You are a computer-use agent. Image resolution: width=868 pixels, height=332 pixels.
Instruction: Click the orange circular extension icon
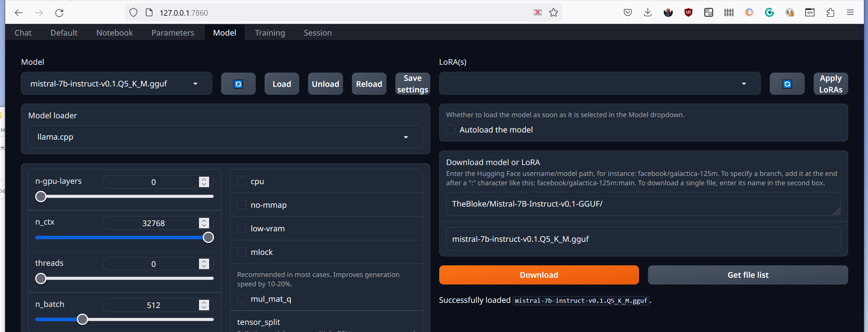[749, 13]
